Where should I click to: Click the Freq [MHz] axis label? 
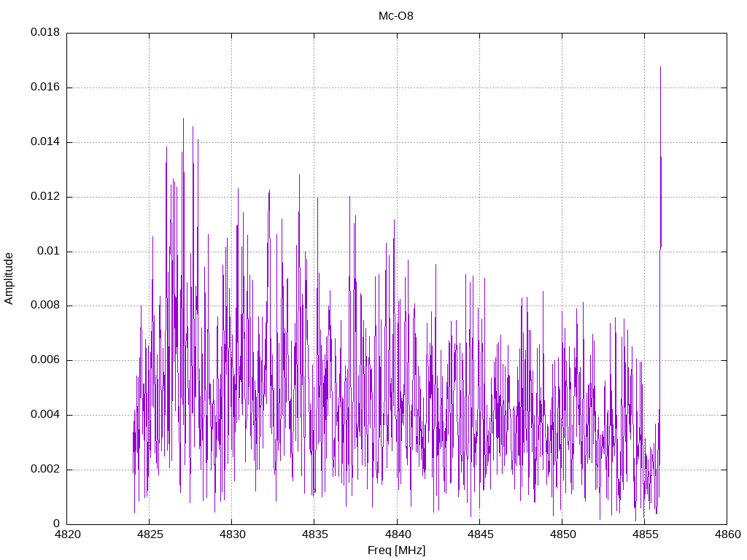pyautogui.click(x=396, y=551)
